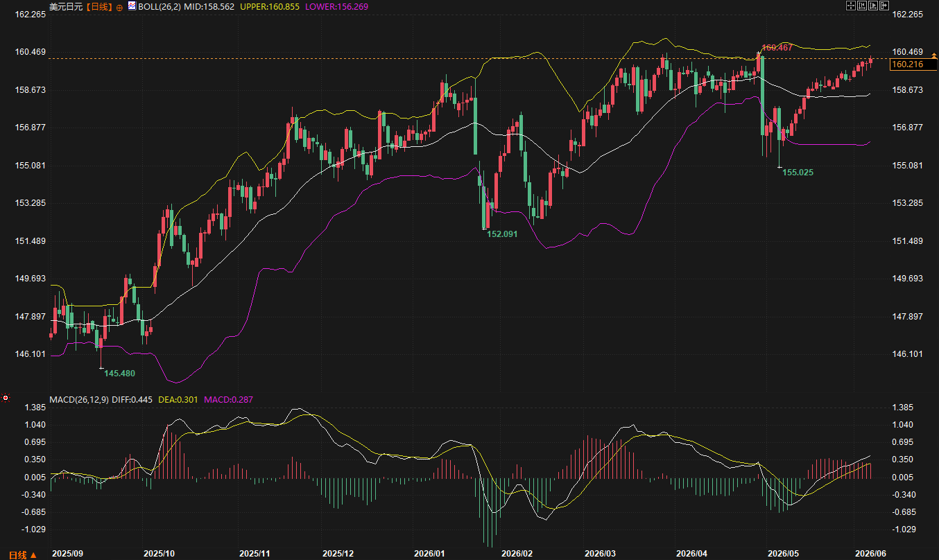Viewport: 939px width, 560px height.
Task: Click the orange double-arrow price alert icon
Action: click(x=934, y=56)
